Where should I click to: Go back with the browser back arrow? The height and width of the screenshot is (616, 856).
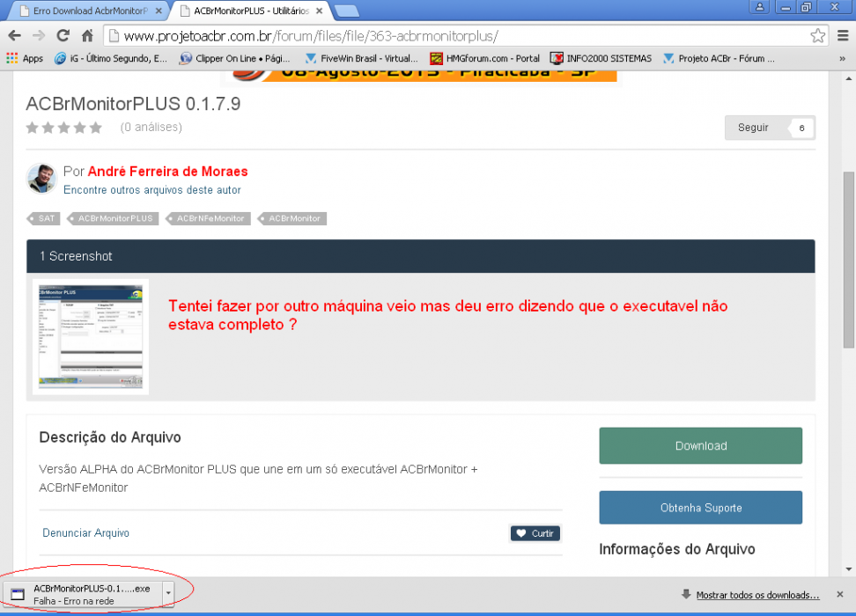coord(14,36)
